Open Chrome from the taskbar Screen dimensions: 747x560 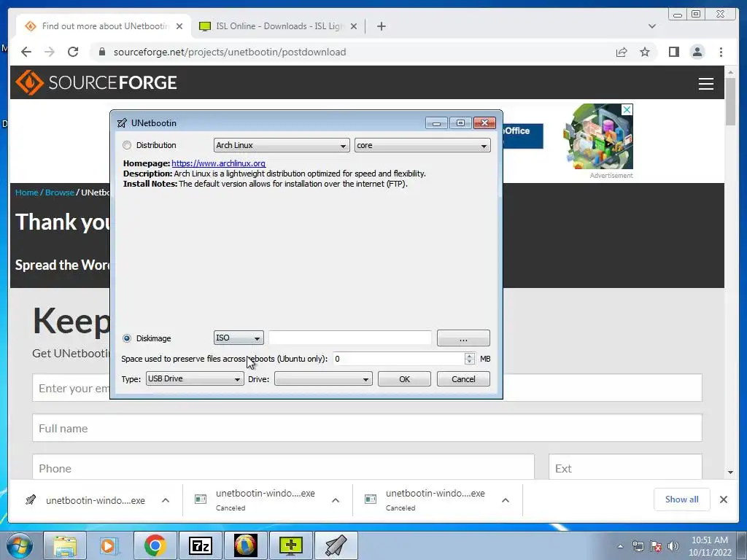point(155,545)
